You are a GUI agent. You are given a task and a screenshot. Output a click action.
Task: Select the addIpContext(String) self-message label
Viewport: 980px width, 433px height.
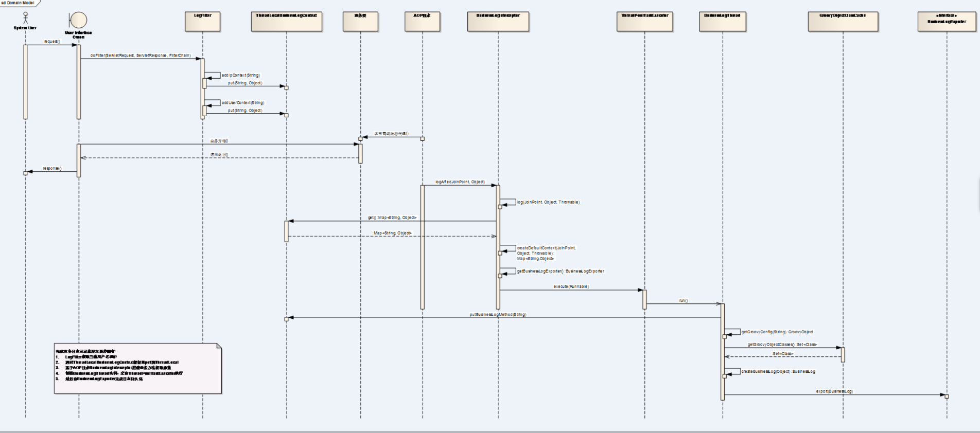tap(241, 76)
